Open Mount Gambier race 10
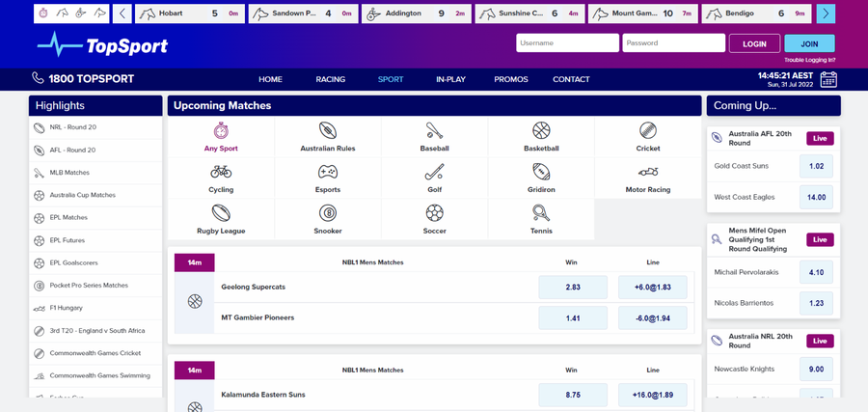 tap(642, 14)
